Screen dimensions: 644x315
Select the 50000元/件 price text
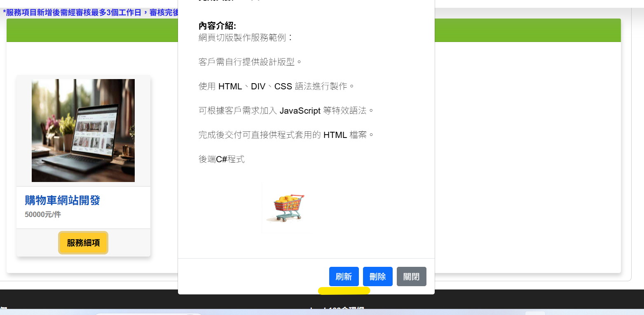point(43,215)
